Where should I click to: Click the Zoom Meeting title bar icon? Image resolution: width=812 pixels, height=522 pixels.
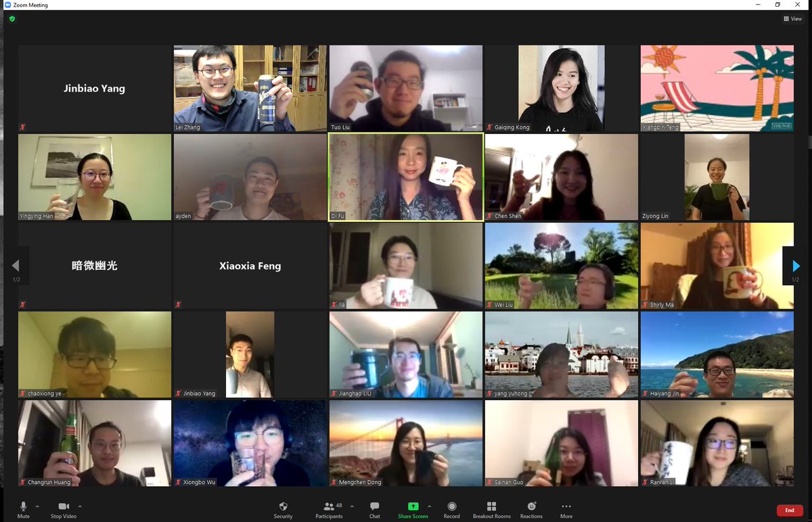click(7, 5)
